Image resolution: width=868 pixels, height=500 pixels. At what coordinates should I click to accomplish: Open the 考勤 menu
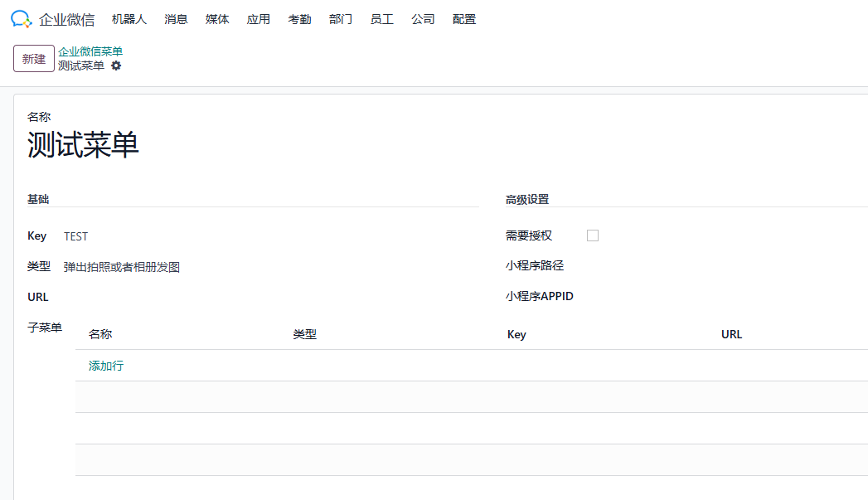tap(299, 19)
